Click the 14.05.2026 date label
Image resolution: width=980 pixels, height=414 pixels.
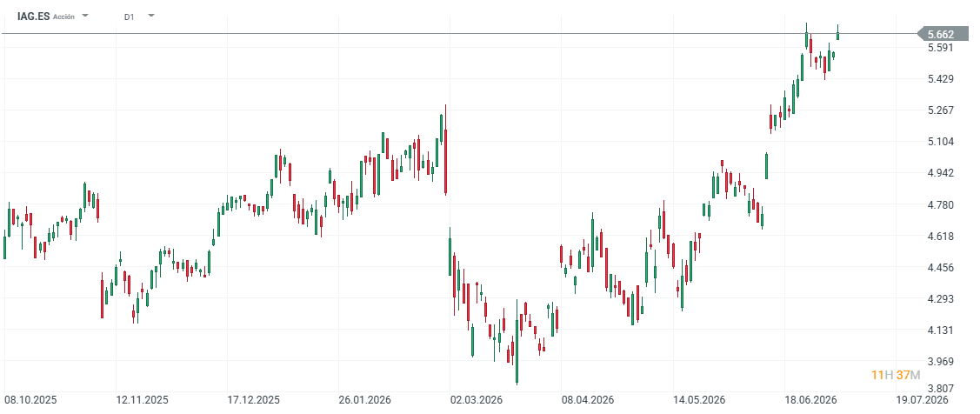(x=699, y=399)
